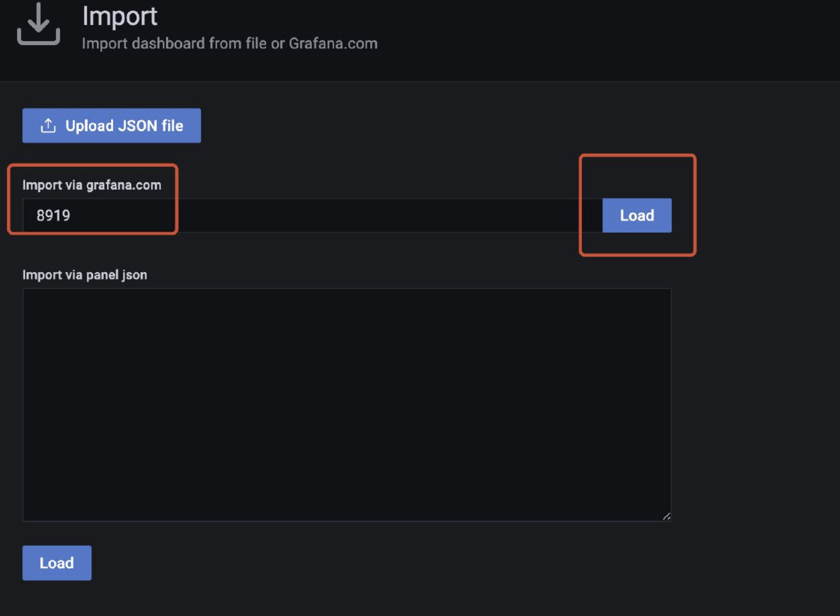
Task: Load the dashboard ID from grafana.com
Action: (637, 216)
